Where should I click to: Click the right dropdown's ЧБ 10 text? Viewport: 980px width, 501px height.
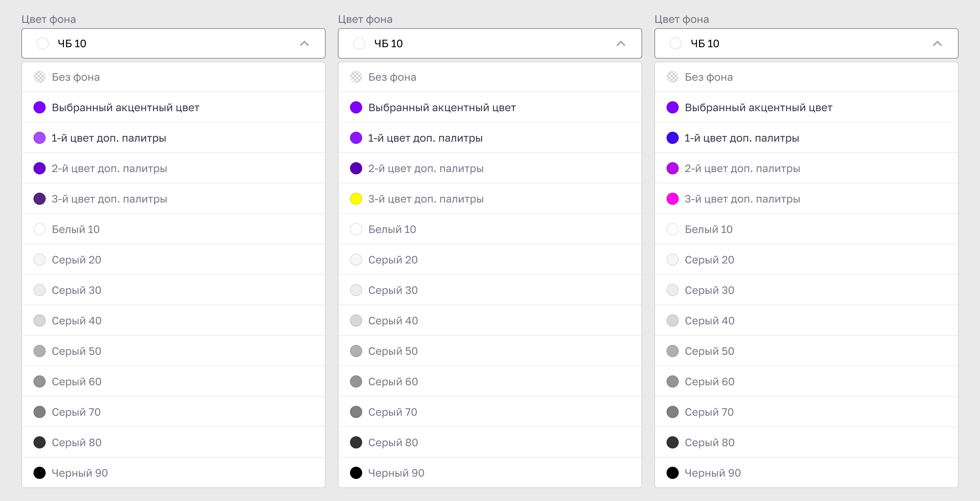705,43
